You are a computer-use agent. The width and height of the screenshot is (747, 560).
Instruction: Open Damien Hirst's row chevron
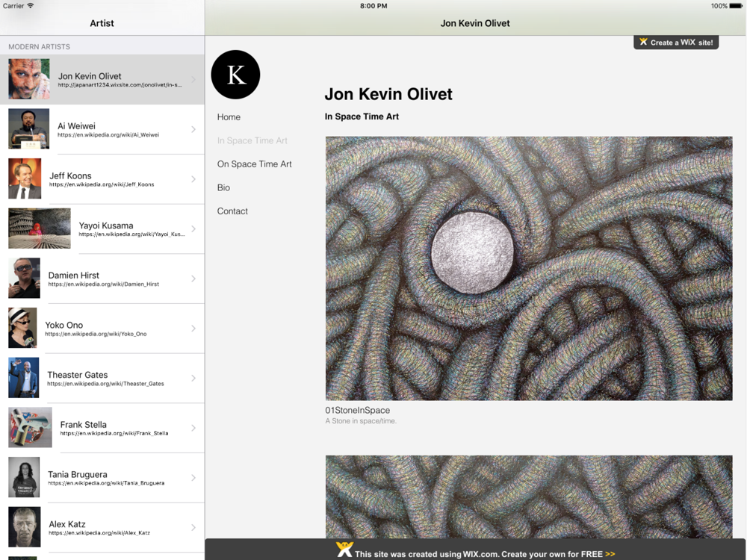[193, 279]
